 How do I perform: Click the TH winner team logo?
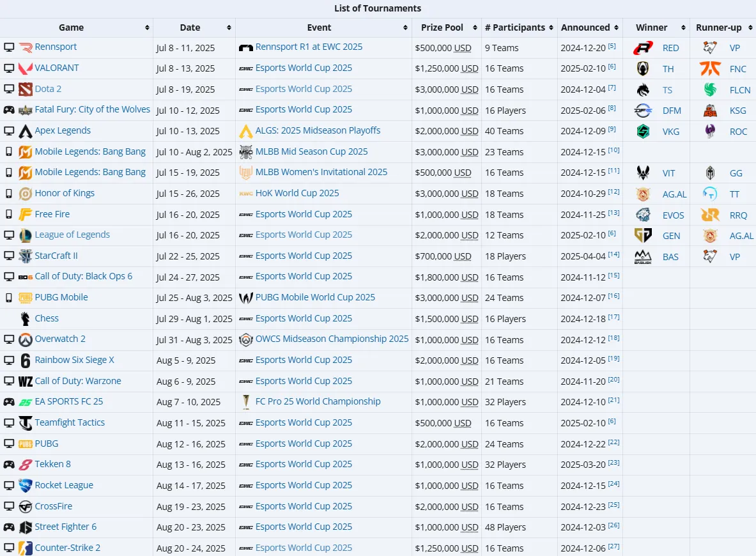pos(643,68)
